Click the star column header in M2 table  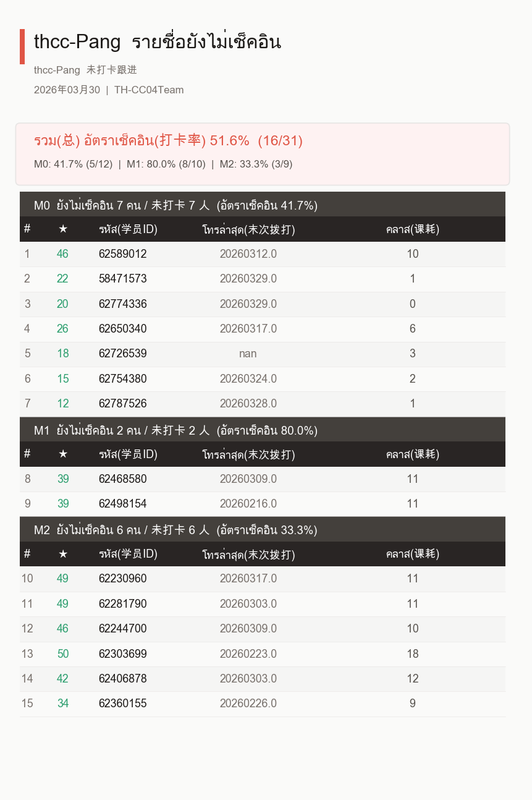[x=63, y=554]
